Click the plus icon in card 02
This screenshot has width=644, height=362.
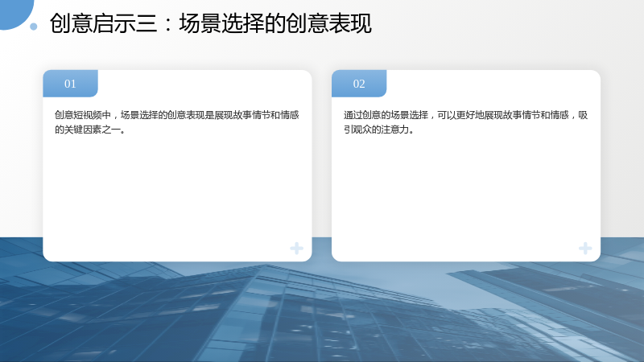pos(585,249)
